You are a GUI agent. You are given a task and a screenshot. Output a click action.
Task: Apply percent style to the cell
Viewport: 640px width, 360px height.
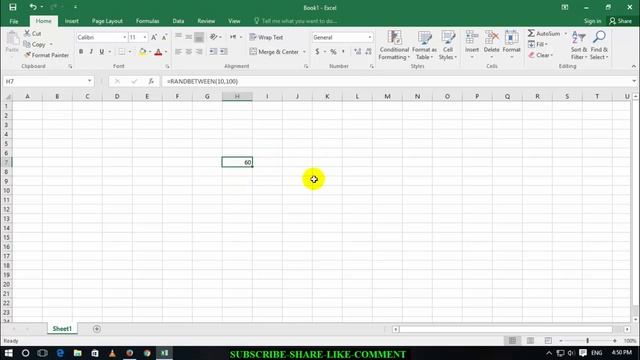coord(333,52)
